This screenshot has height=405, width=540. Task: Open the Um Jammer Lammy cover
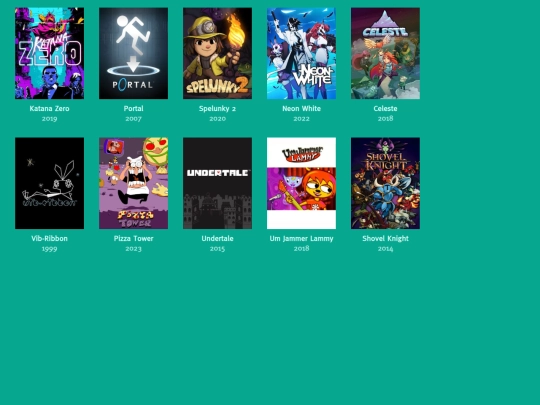tap(301, 183)
